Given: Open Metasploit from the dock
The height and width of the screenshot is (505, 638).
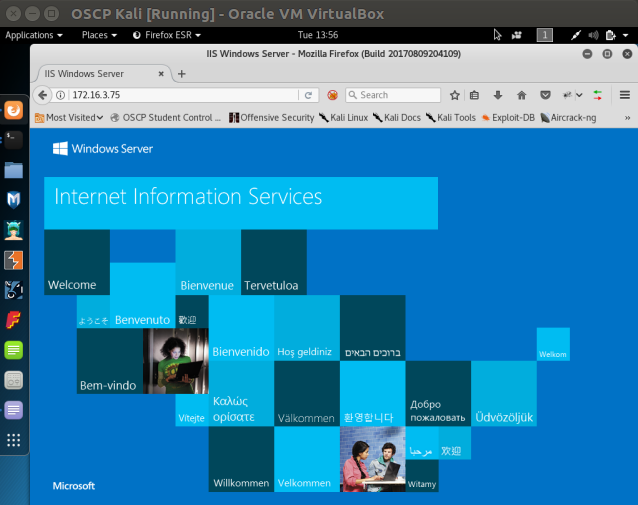Looking at the screenshot, I should tap(14, 200).
